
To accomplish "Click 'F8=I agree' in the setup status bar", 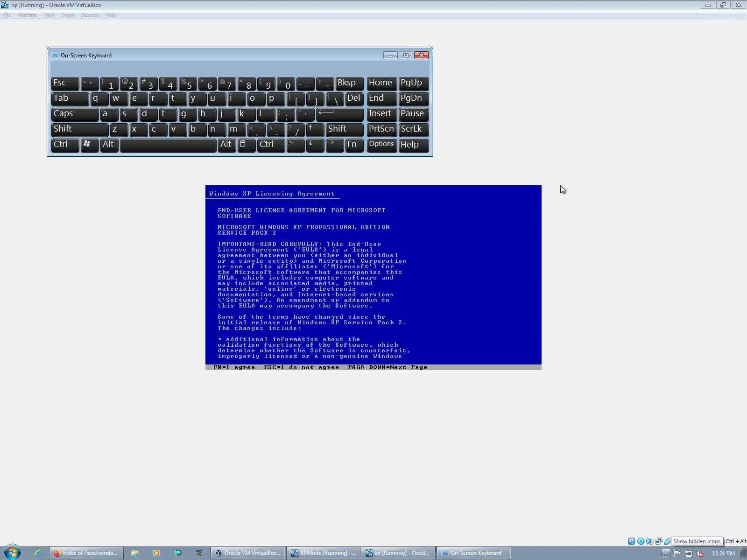I will [234, 367].
